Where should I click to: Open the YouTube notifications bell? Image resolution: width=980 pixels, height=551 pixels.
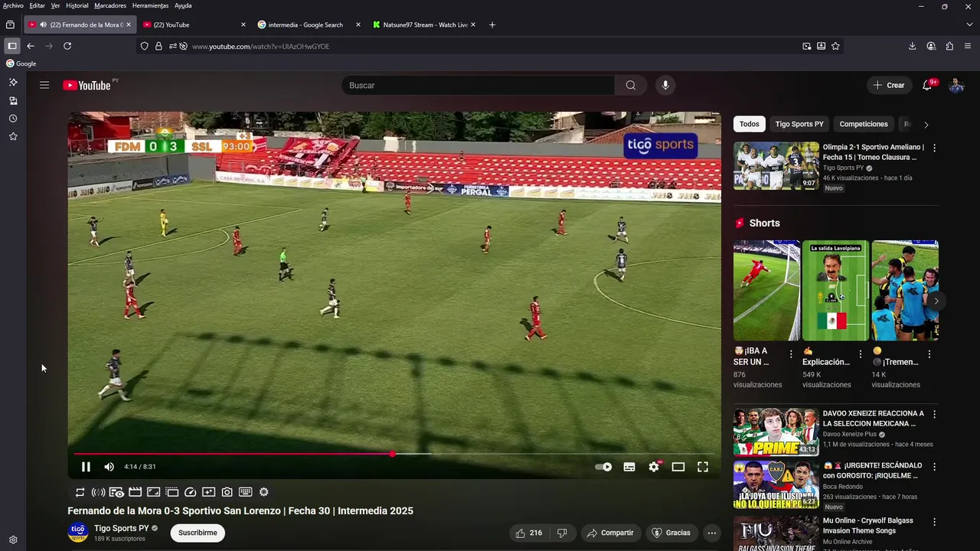click(x=927, y=85)
